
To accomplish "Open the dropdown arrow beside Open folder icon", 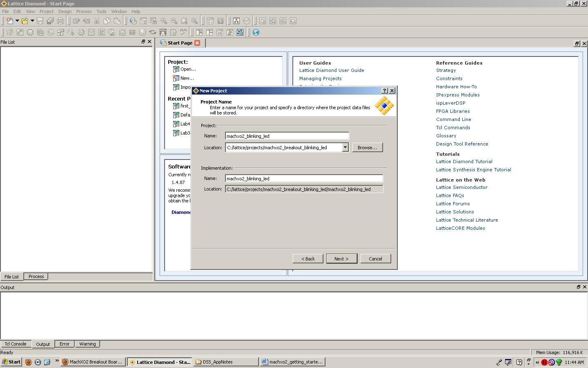I will (32, 21).
